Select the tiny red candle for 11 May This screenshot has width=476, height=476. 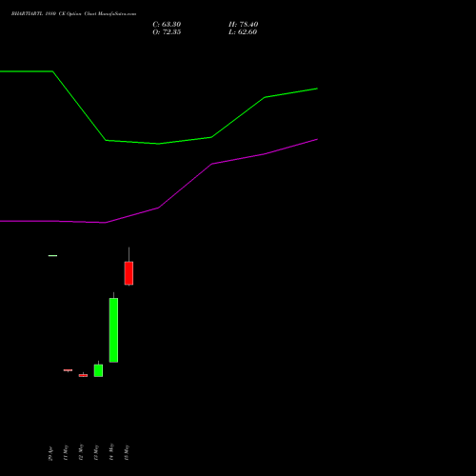68,370
